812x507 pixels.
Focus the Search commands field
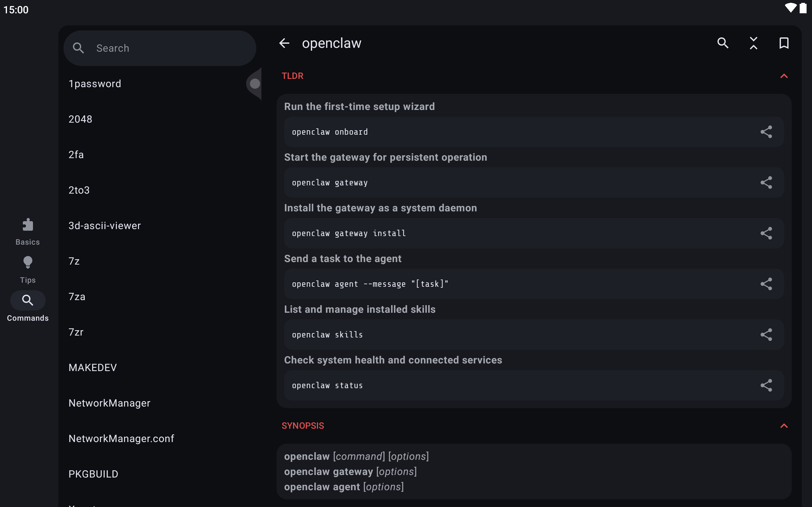click(x=160, y=48)
